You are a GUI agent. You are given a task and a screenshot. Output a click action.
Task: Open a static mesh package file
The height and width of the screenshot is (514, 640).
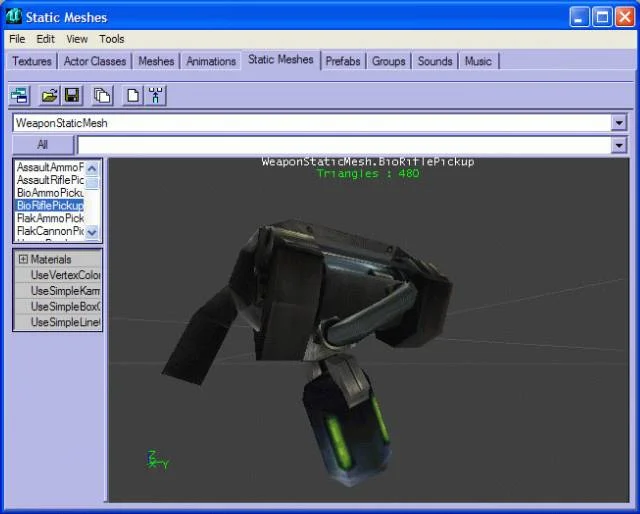point(49,96)
